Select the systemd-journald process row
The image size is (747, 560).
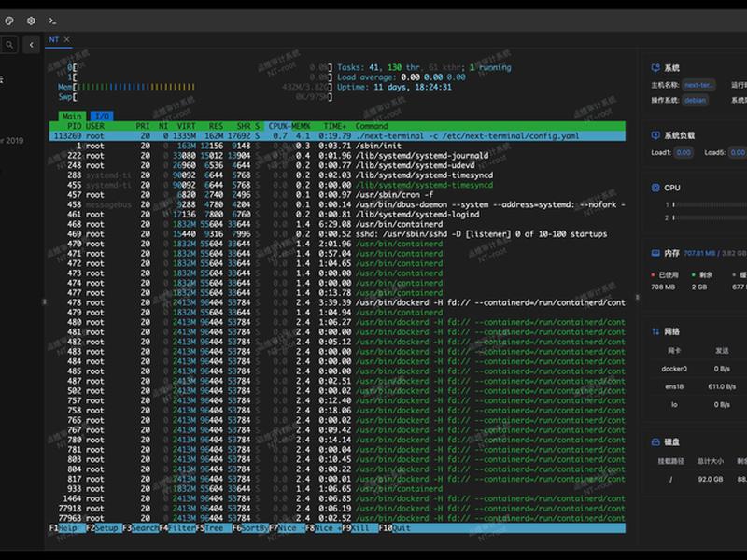pyautogui.click(x=337, y=156)
